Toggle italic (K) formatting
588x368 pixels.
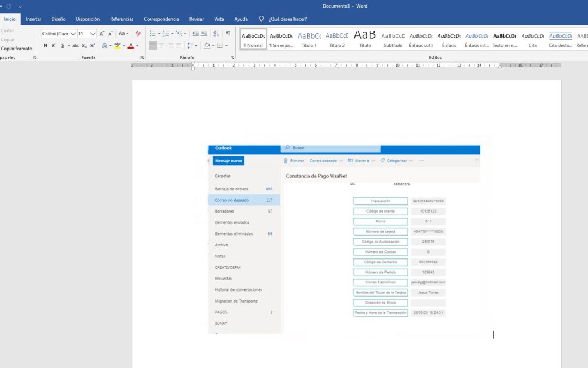tap(53, 45)
